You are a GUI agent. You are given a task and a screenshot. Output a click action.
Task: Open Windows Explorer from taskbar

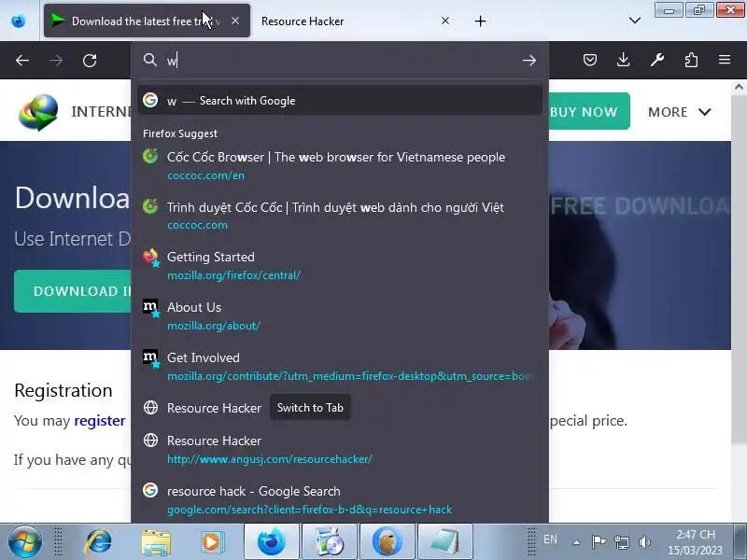(x=156, y=542)
